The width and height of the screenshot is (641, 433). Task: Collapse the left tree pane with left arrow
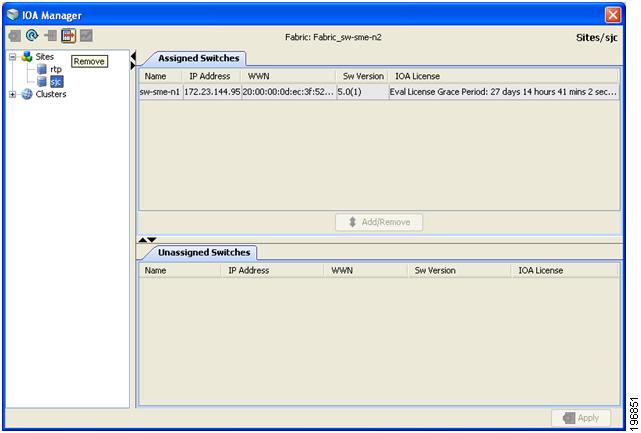pos(133,56)
